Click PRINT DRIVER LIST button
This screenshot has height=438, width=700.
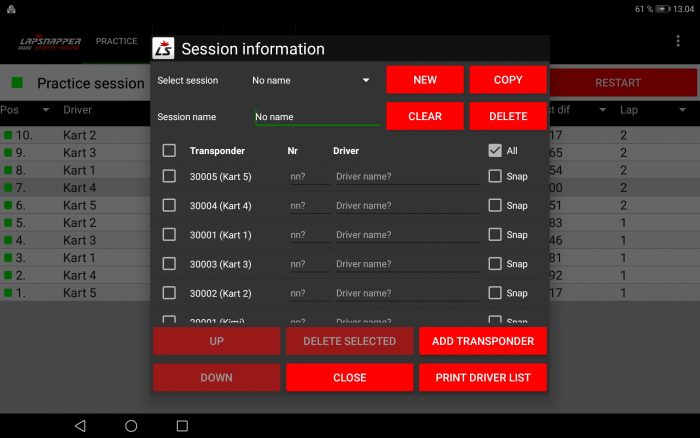[x=483, y=378]
